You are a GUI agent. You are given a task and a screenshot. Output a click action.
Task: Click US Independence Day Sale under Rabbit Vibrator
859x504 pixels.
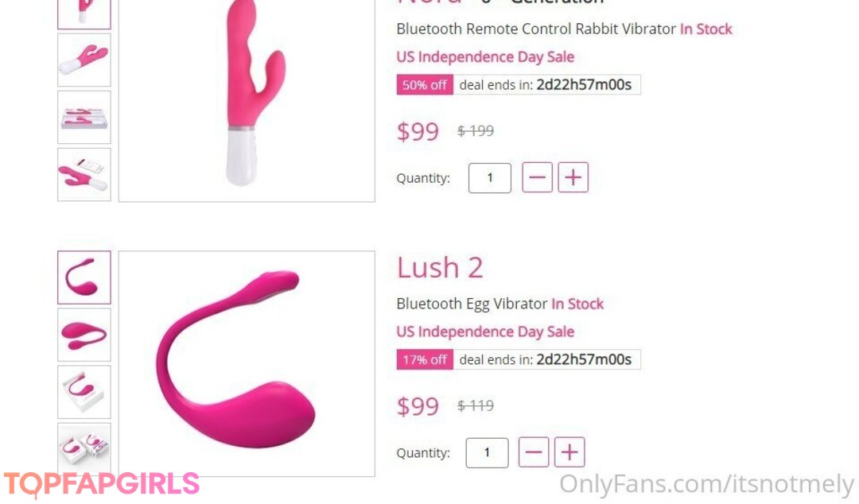[485, 57]
